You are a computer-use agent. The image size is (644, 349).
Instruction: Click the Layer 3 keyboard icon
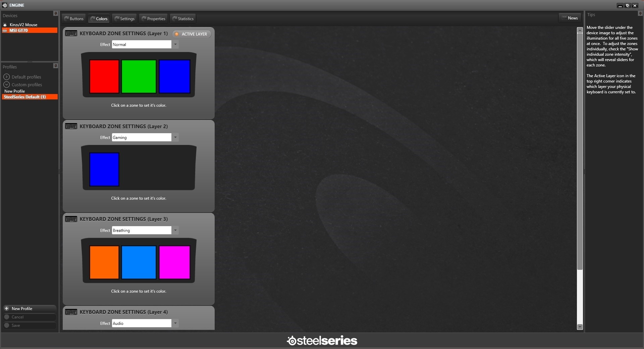point(71,219)
